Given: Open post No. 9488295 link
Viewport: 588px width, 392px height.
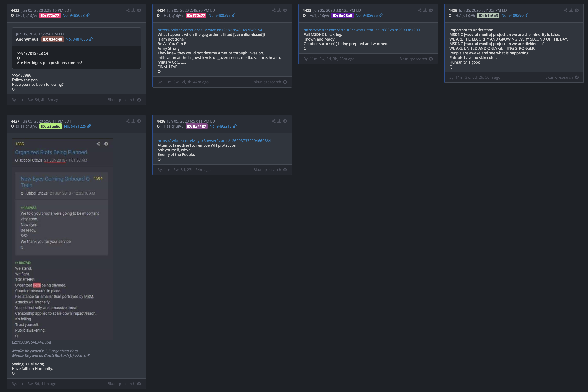Looking at the screenshot, I should tap(220, 16).
